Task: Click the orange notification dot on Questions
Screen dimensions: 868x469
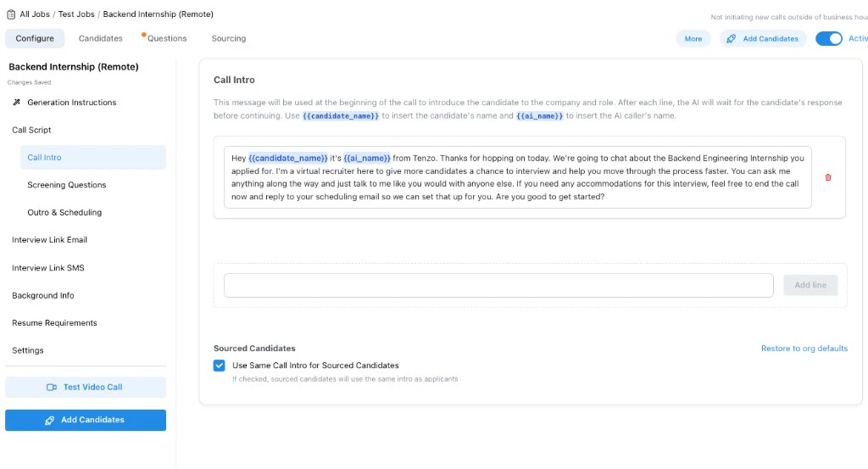Action: [x=143, y=34]
